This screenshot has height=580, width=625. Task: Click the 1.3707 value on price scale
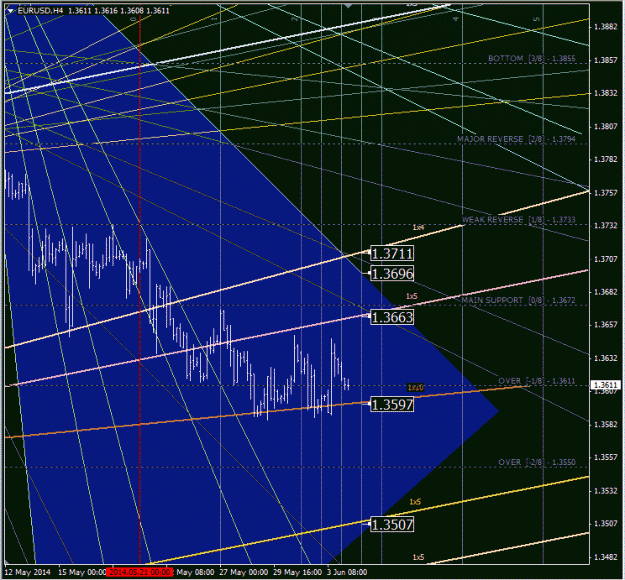(605, 259)
